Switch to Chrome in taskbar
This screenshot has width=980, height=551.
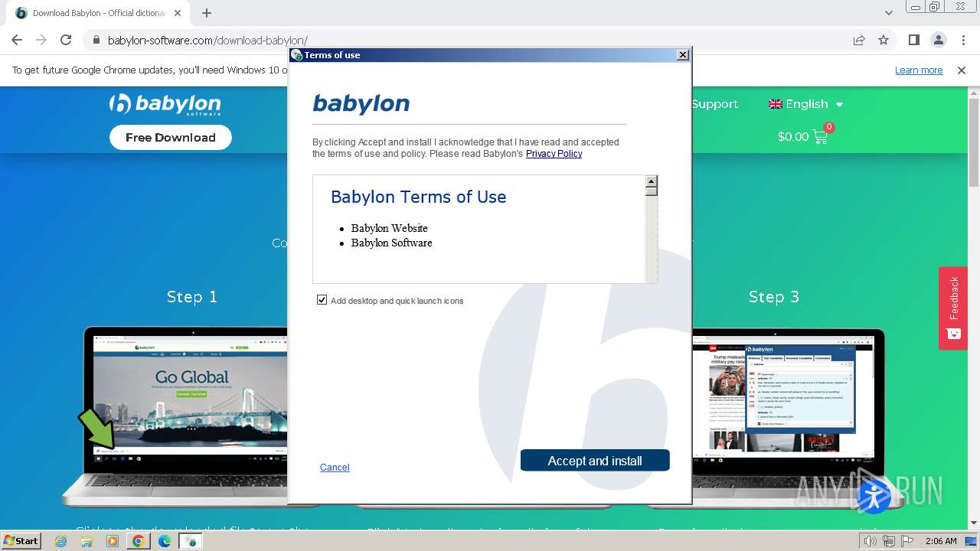click(x=138, y=541)
